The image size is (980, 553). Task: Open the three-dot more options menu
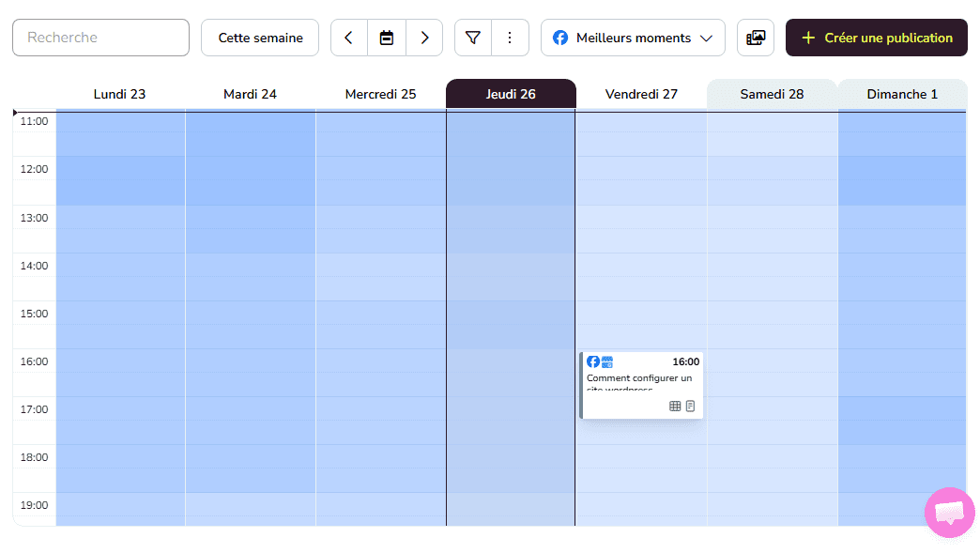pyautogui.click(x=510, y=38)
